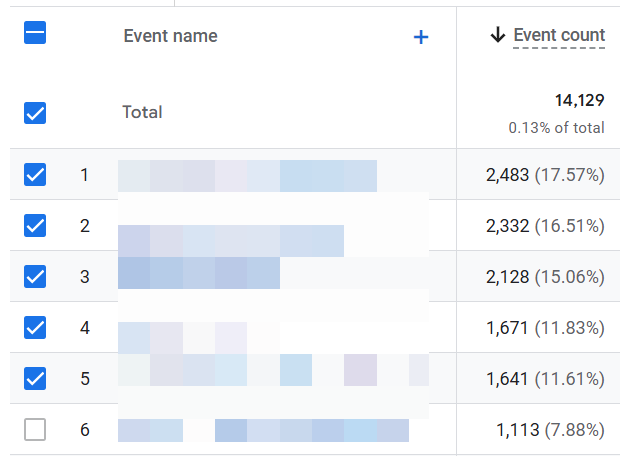Click the 1,113 (7.88%) count cell
Screen dimensions: 620x456
[x=550, y=430]
